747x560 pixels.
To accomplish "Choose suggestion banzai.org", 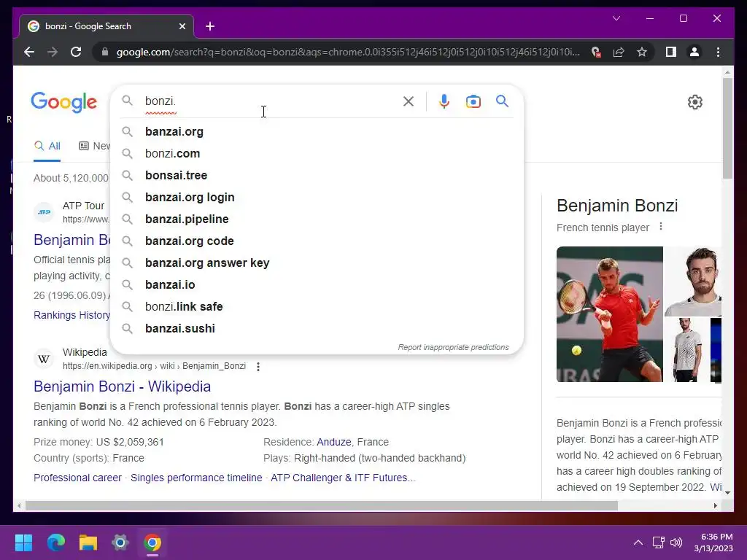I will (x=317, y=131).
